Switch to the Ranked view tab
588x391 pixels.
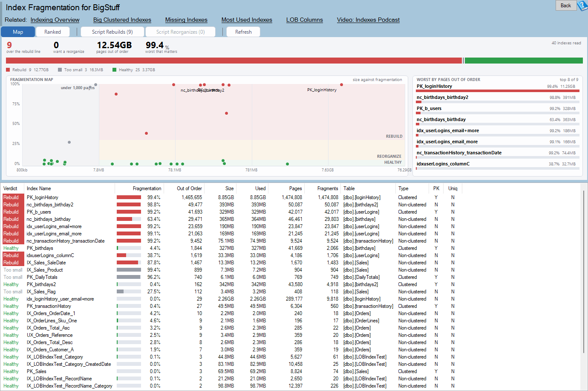coord(52,32)
